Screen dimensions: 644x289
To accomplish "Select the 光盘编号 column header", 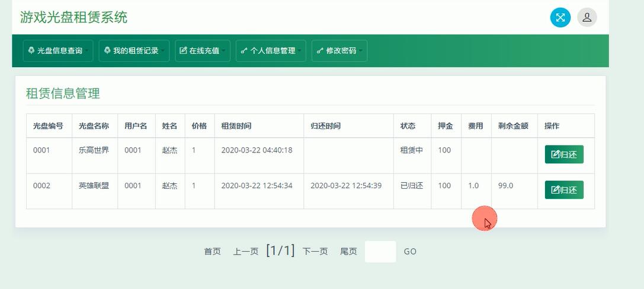I will click(48, 126).
